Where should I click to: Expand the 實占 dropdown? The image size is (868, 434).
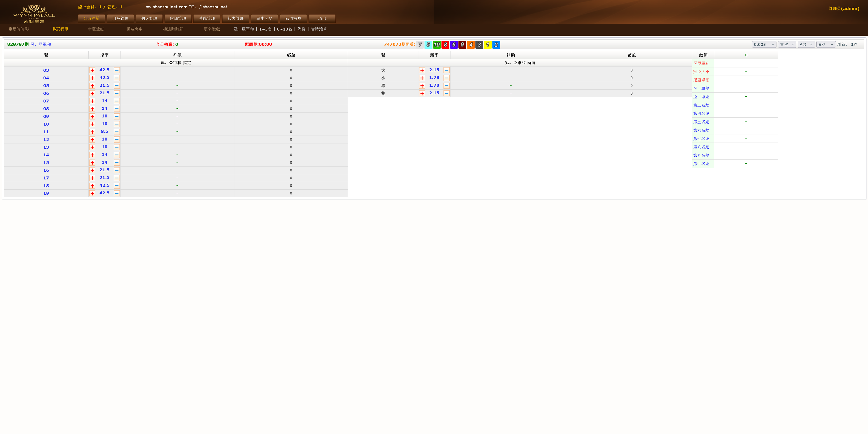(787, 45)
